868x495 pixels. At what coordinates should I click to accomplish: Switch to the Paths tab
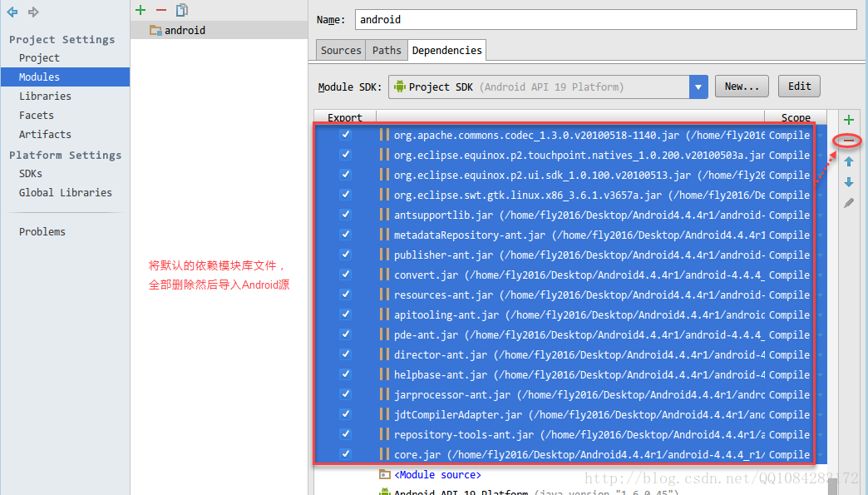387,50
